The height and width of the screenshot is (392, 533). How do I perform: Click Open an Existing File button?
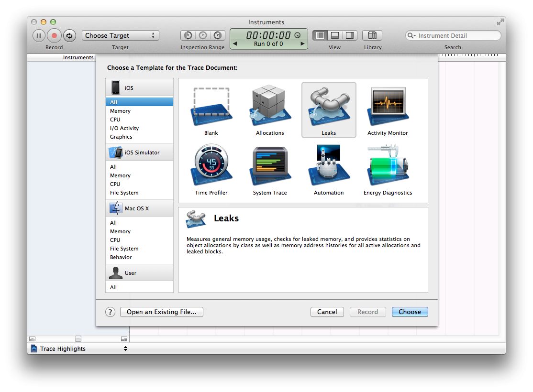(x=161, y=312)
